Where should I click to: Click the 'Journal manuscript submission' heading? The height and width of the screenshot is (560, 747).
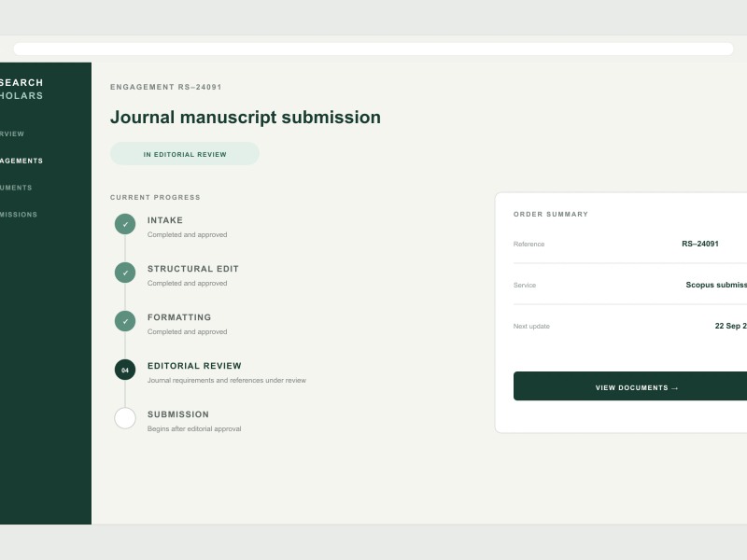(246, 118)
